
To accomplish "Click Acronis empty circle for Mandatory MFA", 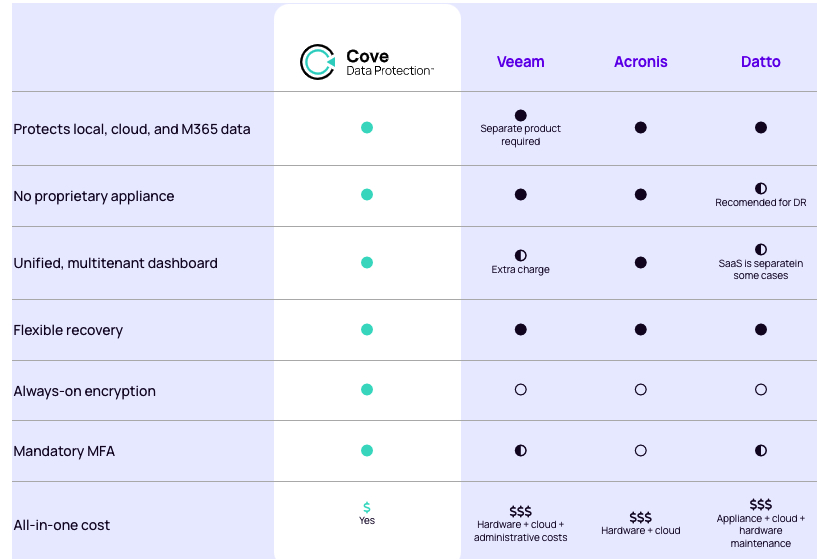I will click(641, 451).
